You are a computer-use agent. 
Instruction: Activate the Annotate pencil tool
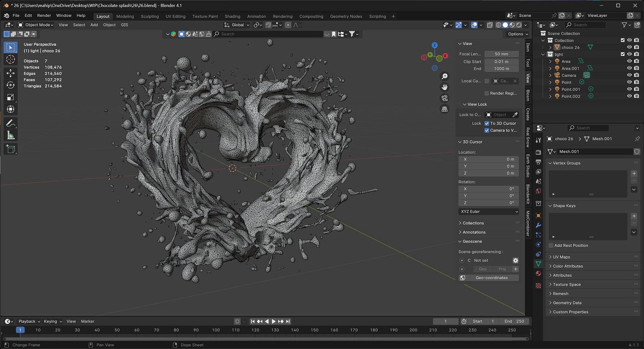(11, 123)
